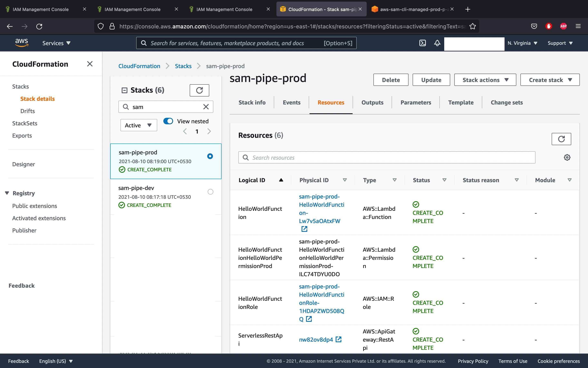The width and height of the screenshot is (588, 368).
Task: Open the browser hamburger menu
Action: point(578,26)
